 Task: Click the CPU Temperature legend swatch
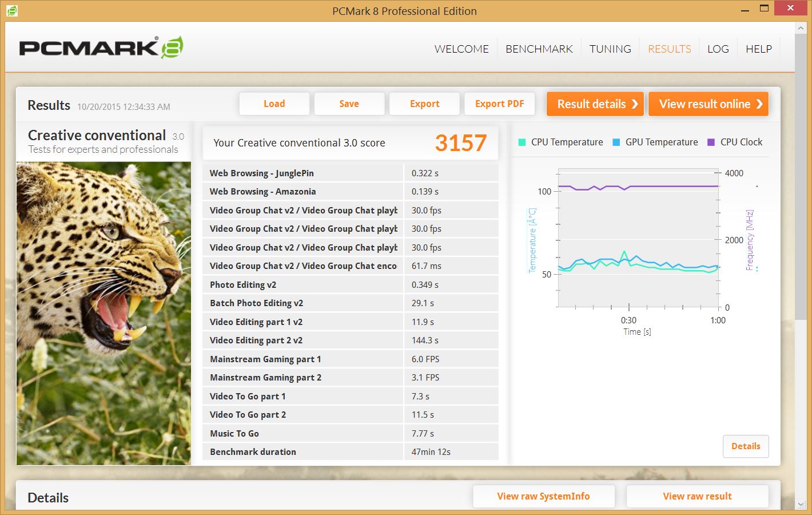[522, 142]
